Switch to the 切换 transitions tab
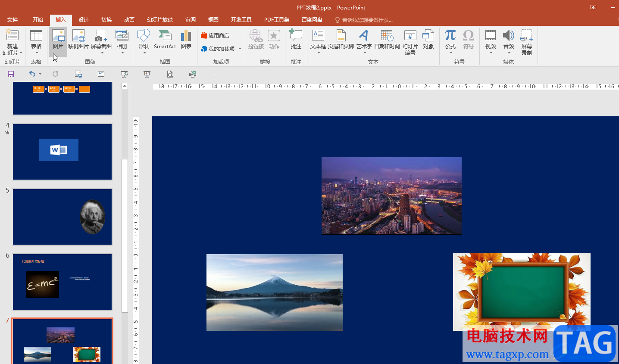Screen dimensions: 619x364 [x=106, y=20]
